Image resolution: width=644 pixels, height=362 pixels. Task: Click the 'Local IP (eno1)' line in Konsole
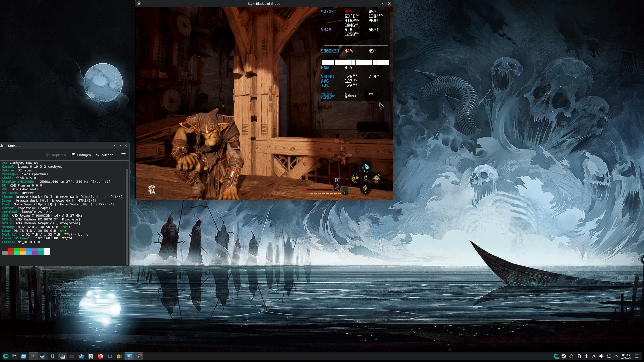(x=37, y=238)
